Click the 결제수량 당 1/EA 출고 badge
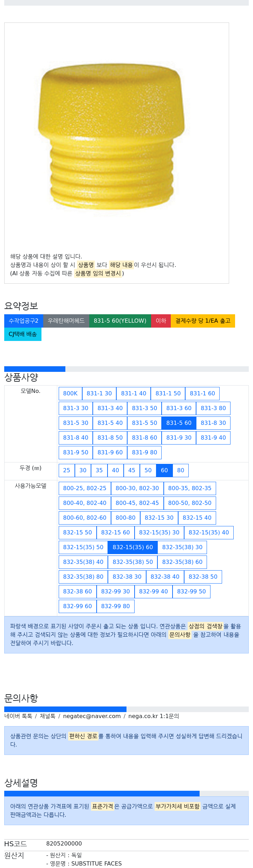The image size is (253, 868). 203,321
